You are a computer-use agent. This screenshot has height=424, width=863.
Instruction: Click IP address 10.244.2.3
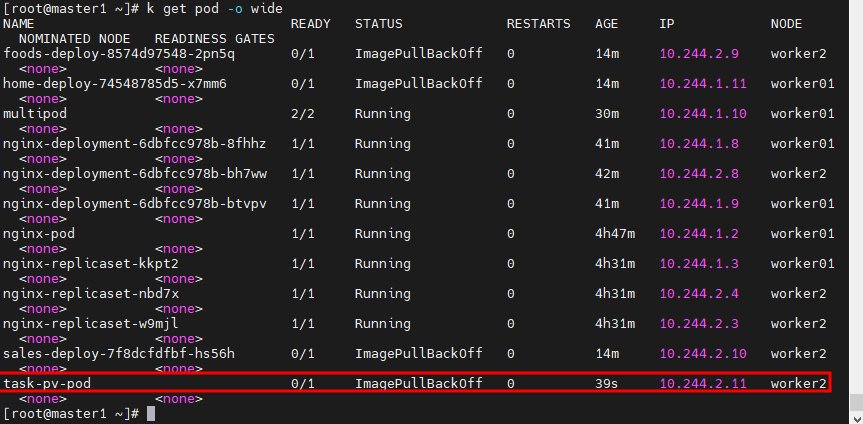(699, 323)
